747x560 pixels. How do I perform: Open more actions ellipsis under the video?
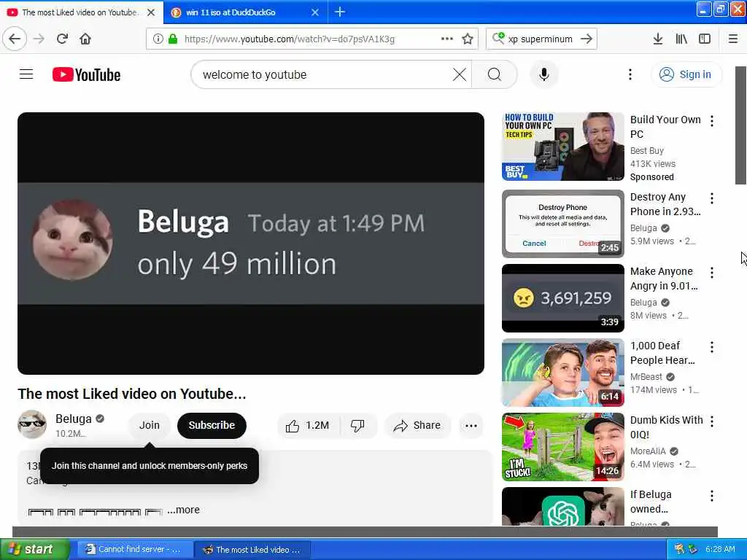(471, 425)
